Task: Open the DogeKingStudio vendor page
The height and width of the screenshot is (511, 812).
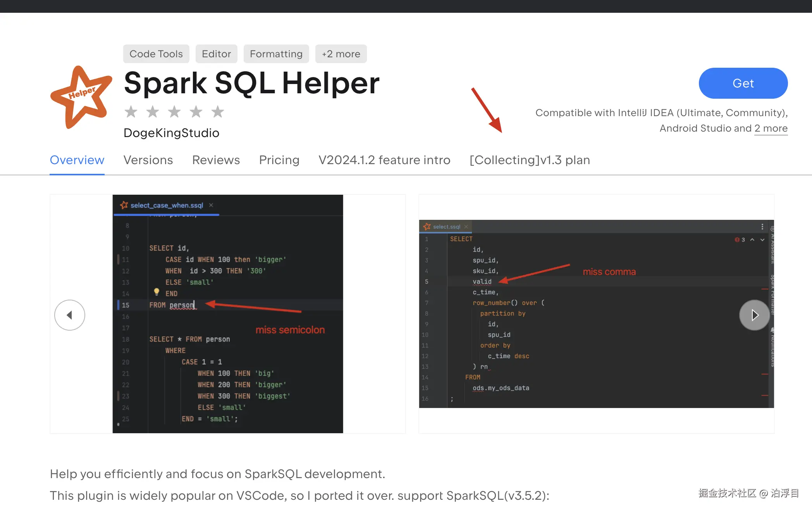Action: tap(171, 133)
